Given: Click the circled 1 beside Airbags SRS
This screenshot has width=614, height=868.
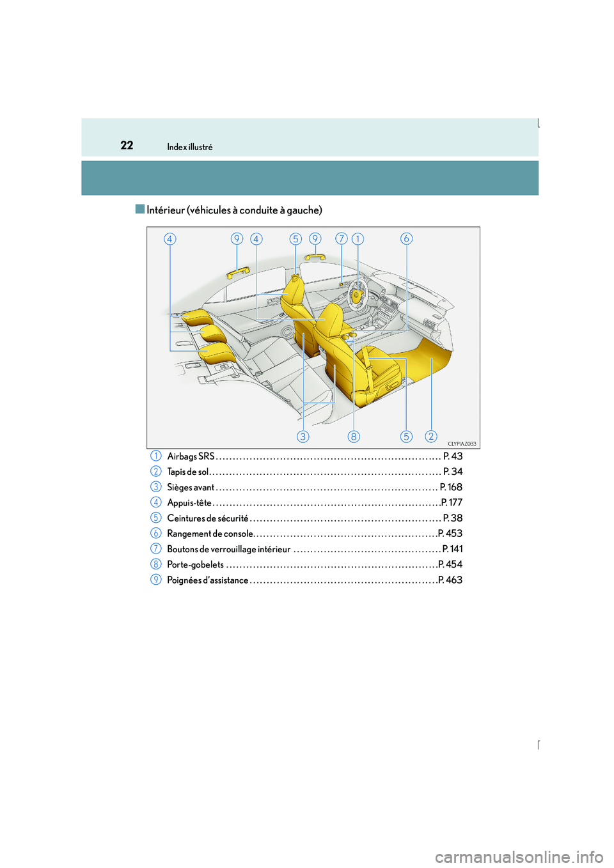Looking at the screenshot, I should tap(156, 456).
